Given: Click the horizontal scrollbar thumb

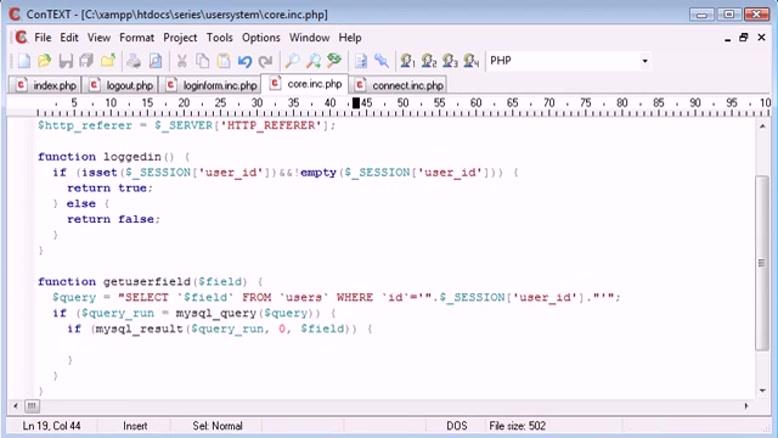Looking at the screenshot, I should coord(31,406).
